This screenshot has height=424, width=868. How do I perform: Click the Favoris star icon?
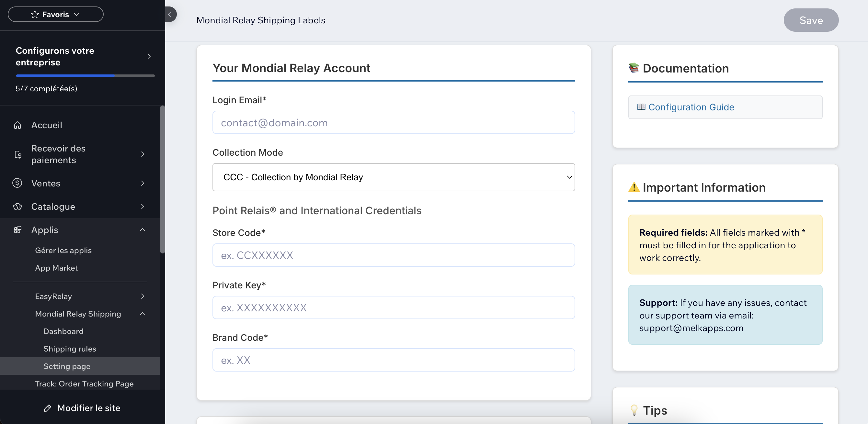[x=35, y=14]
